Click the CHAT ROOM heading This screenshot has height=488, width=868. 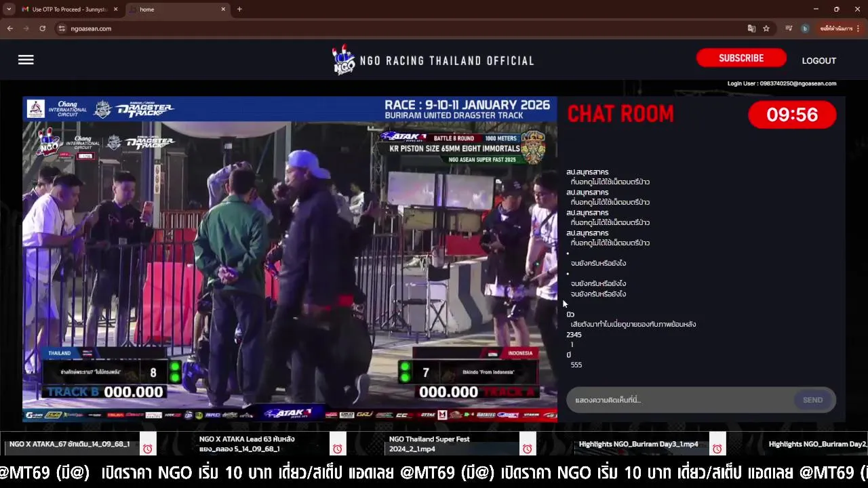[620, 115]
